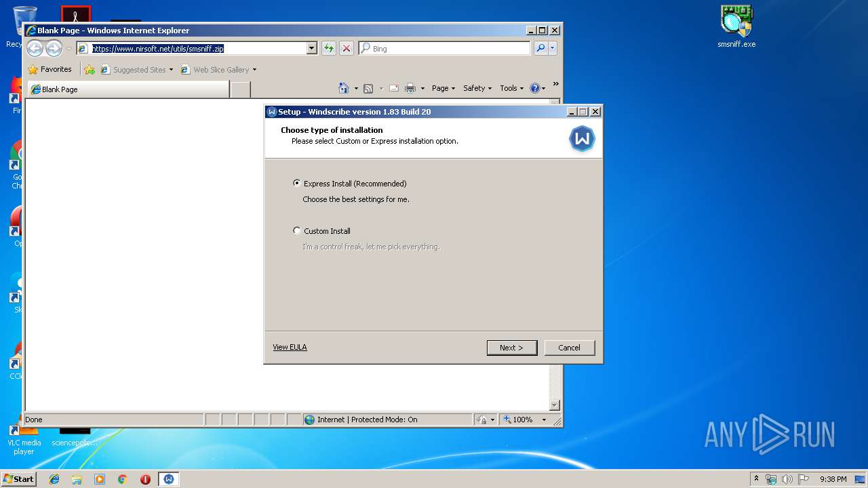
Task: Go back in Internet Explorer
Action: (x=35, y=48)
